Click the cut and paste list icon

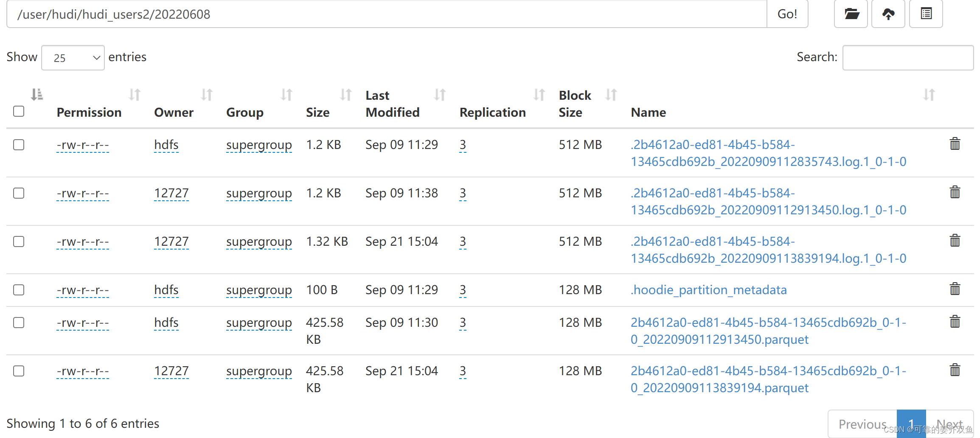pos(926,14)
